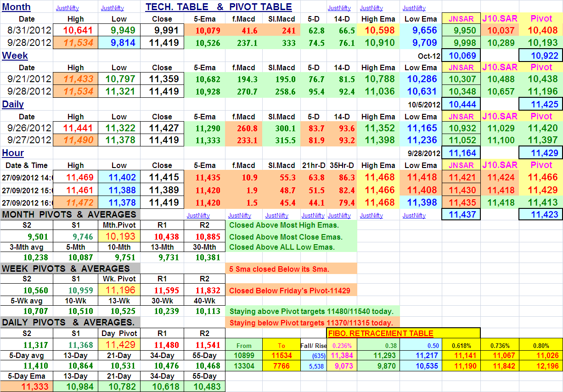Click the month R2 value 10,885

tap(205, 237)
